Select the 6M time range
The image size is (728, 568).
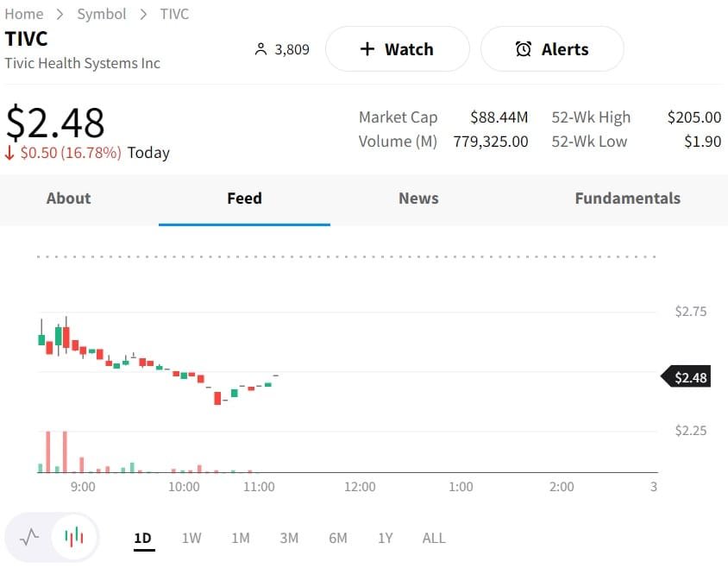(x=338, y=538)
